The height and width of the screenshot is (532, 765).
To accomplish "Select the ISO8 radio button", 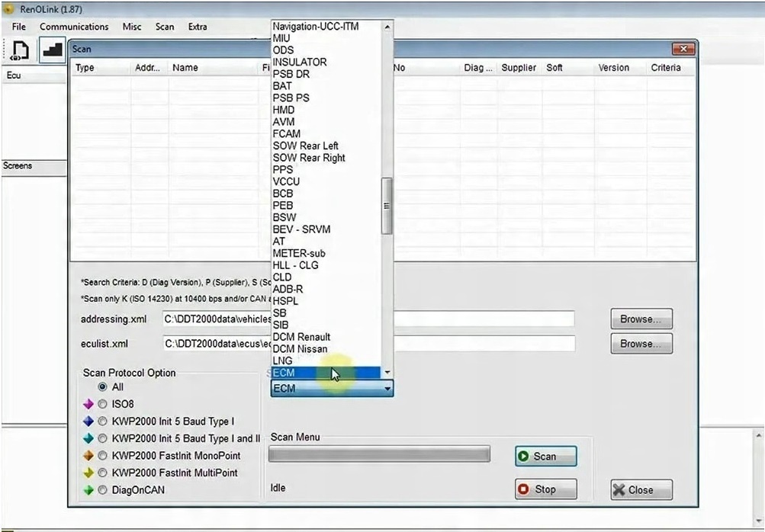I will pyautogui.click(x=102, y=404).
